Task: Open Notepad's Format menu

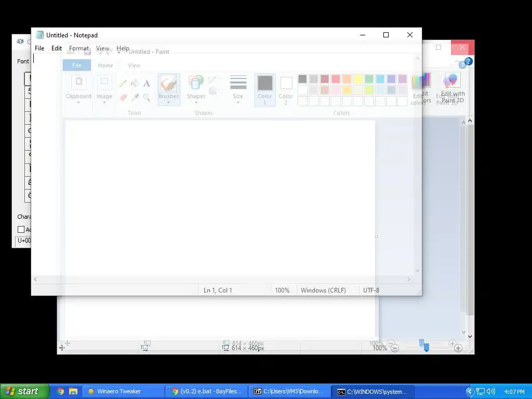Action: (79, 48)
